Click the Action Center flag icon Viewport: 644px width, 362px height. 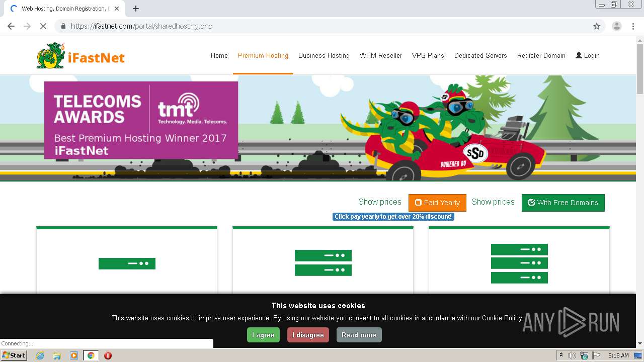pyautogui.click(x=596, y=355)
